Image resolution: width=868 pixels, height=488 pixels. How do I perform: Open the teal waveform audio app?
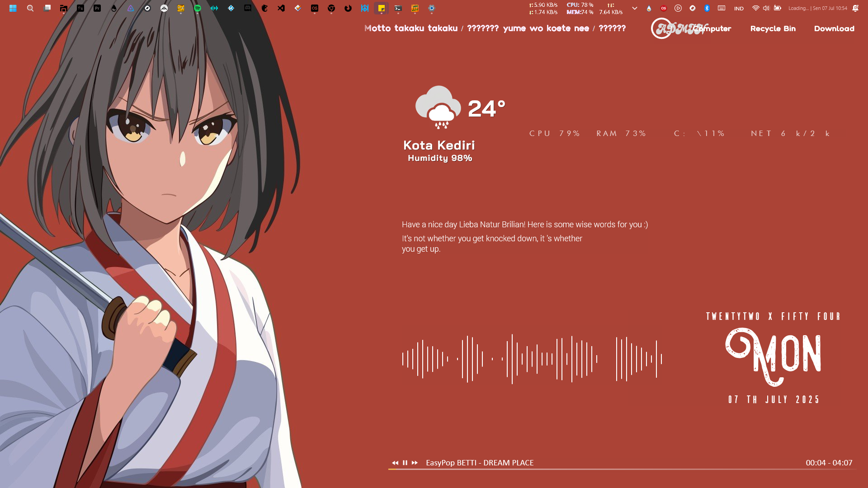(x=214, y=8)
